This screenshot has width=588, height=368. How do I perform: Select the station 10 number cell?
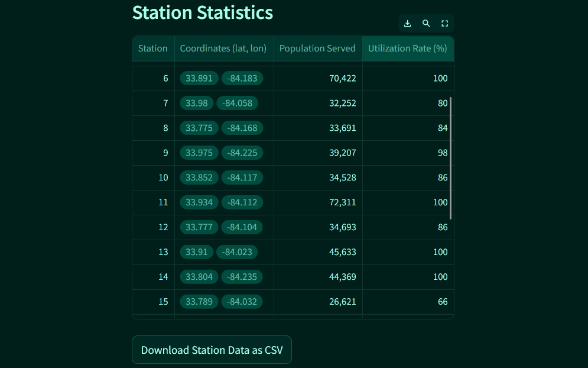(x=153, y=177)
